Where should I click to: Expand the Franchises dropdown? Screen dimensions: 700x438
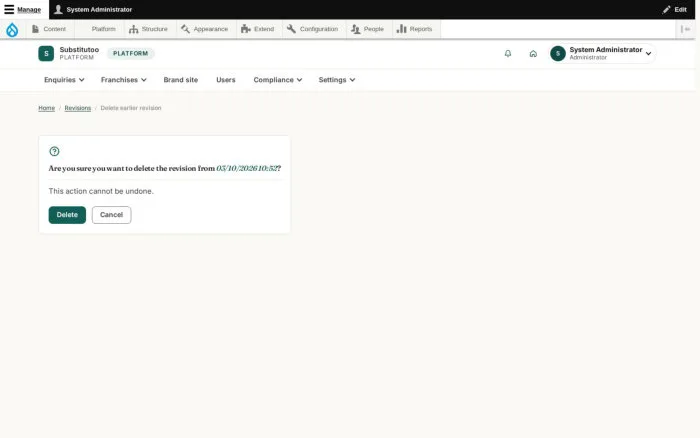[124, 80]
